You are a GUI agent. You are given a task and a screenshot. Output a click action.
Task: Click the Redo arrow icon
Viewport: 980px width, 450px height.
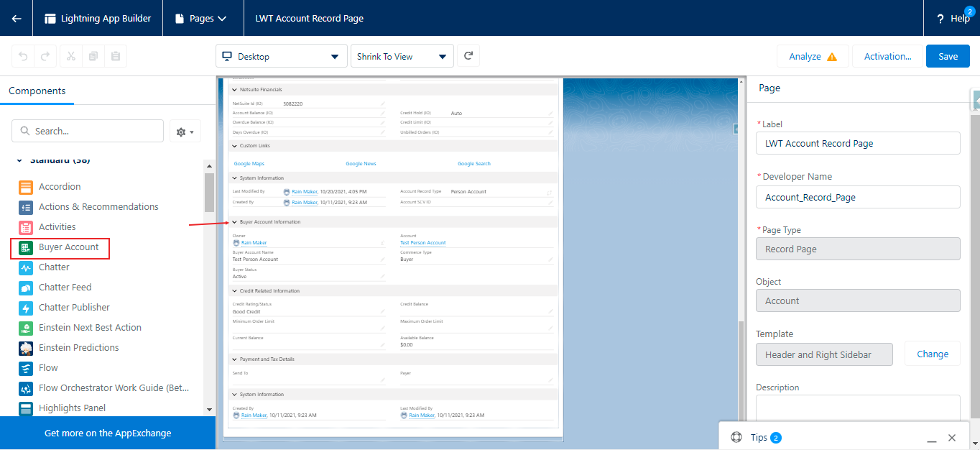coord(45,56)
